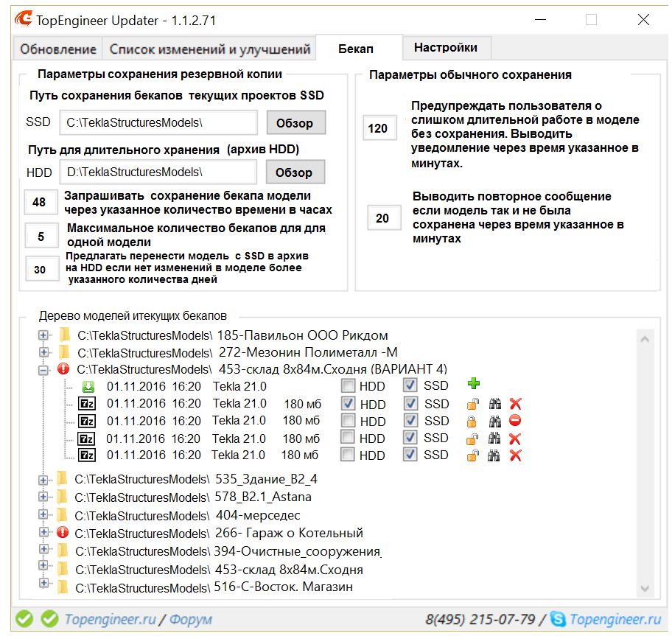Screen dimensions: 672x636
Task: Switch to the Обновление tab
Action: pos(58,49)
